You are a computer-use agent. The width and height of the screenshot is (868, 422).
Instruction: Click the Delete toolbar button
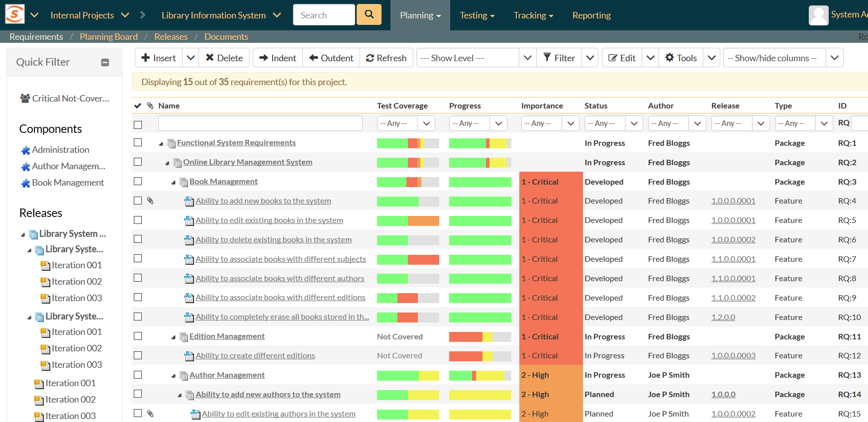click(x=224, y=58)
